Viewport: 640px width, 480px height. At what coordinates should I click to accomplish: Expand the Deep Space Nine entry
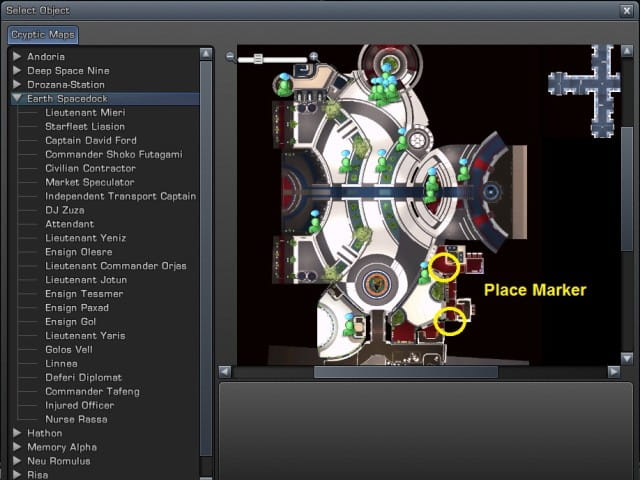pos(17,71)
